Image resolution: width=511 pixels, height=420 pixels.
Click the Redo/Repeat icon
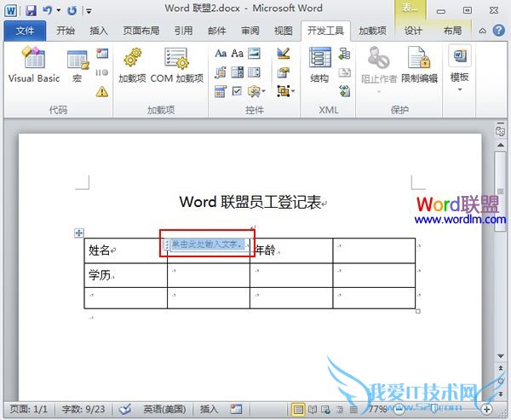point(72,10)
